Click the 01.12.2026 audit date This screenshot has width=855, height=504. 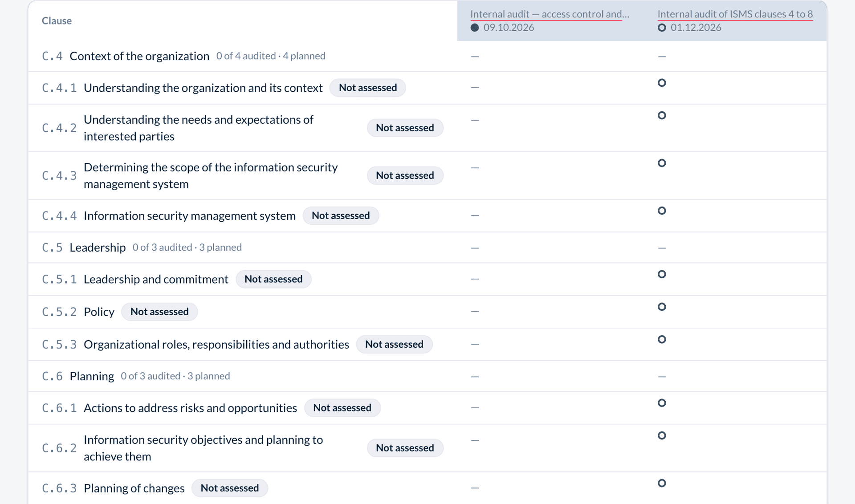[696, 28]
